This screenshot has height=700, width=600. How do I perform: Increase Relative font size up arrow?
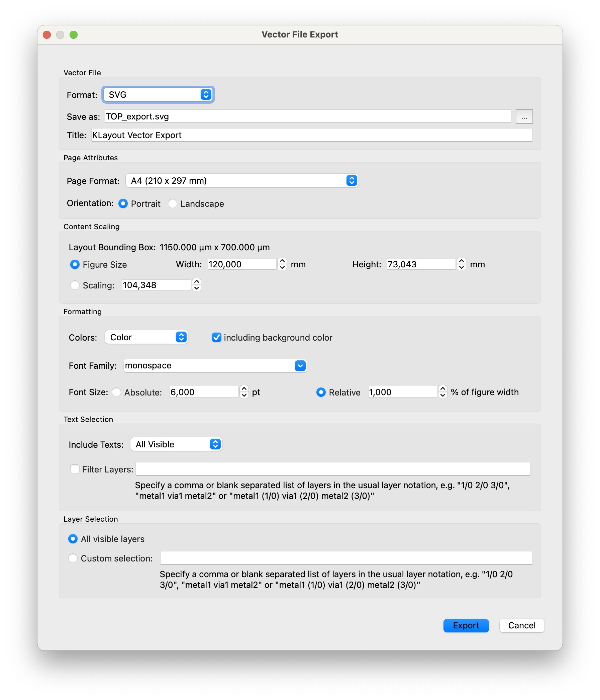coord(443,389)
